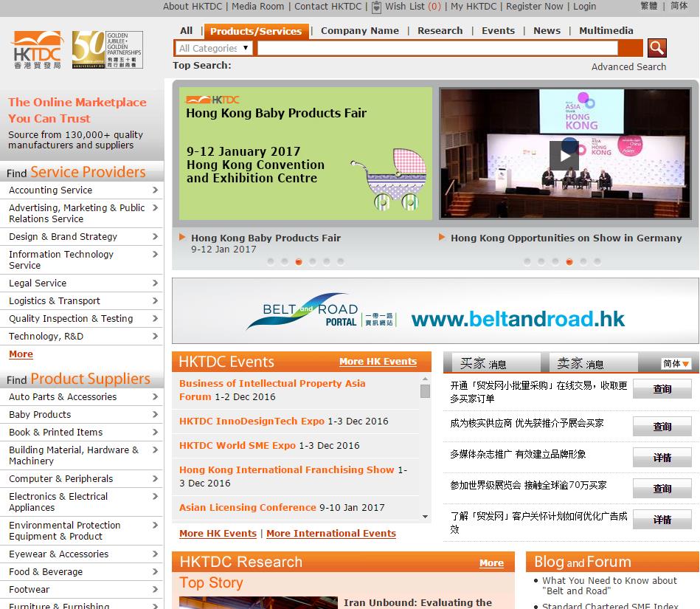Screen dimensions: 700x609
Task: Select fourth dot of video carousel
Action: click(569, 262)
